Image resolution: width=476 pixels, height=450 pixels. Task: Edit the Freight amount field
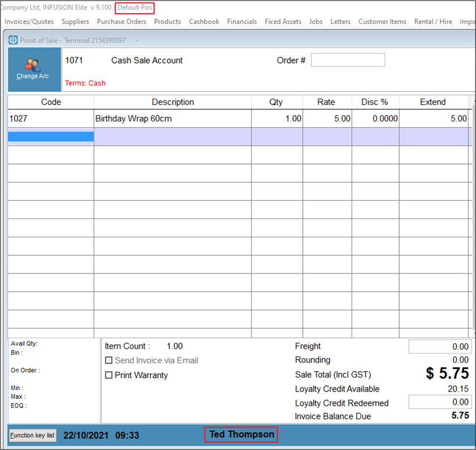[x=440, y=347]
